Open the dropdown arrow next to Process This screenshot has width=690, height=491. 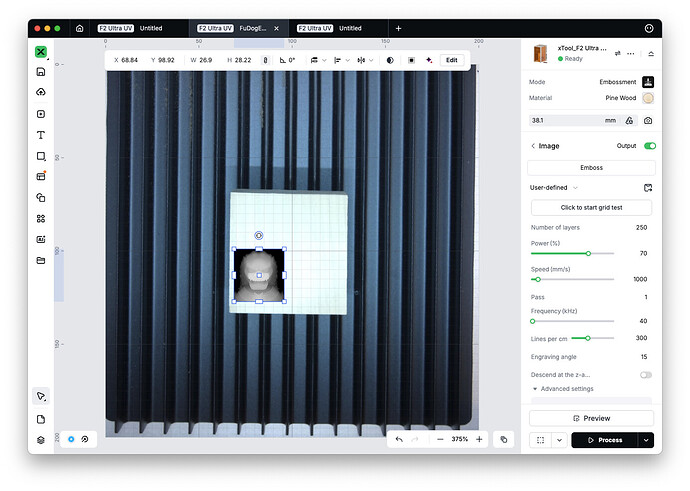click(x=646, y=439)
